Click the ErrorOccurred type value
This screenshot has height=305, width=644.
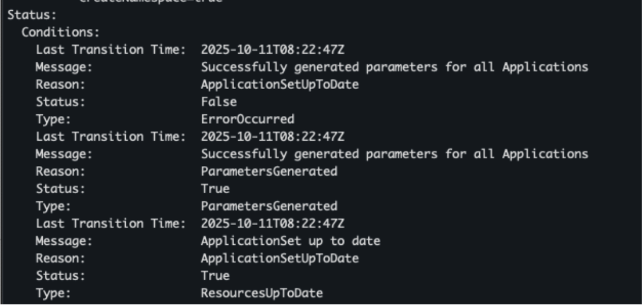[247, 119]
